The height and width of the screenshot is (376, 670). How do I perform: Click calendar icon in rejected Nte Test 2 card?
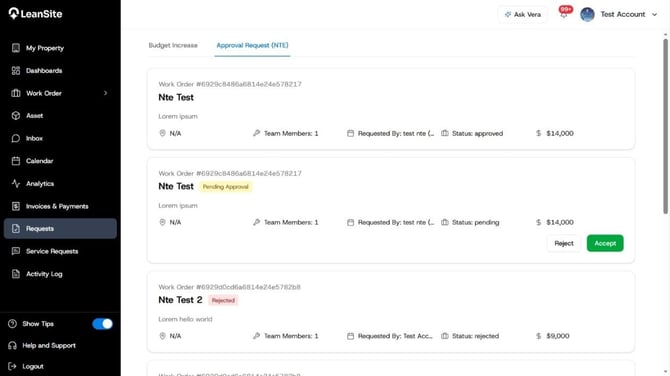click(x=350, y=336)
